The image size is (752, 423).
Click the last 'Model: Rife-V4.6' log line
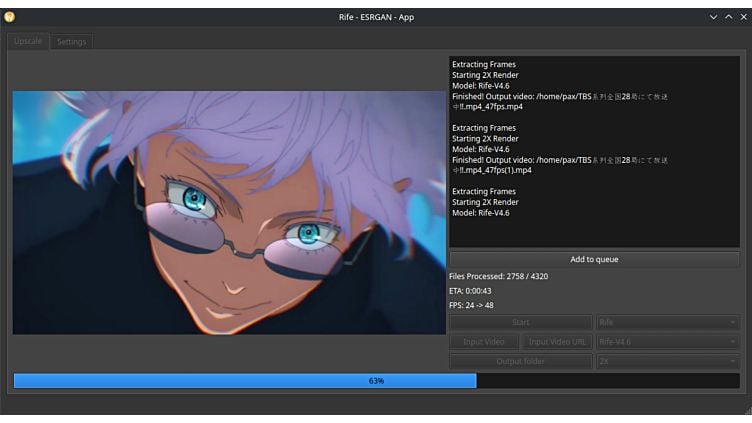(x=481, y=213)
